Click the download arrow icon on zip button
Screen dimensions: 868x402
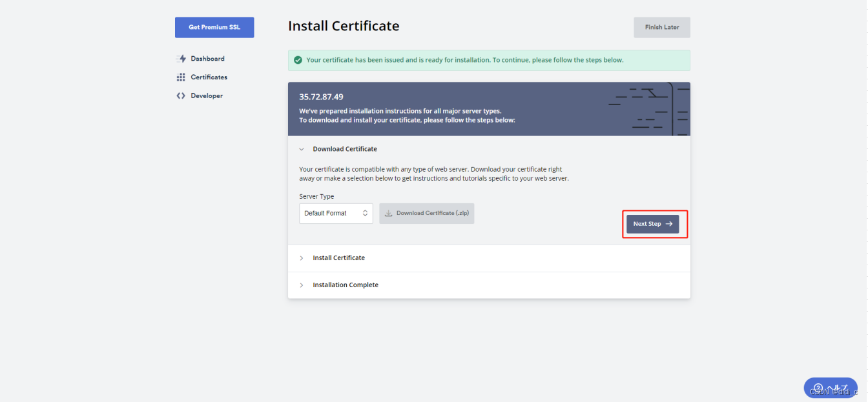[389, 213]
